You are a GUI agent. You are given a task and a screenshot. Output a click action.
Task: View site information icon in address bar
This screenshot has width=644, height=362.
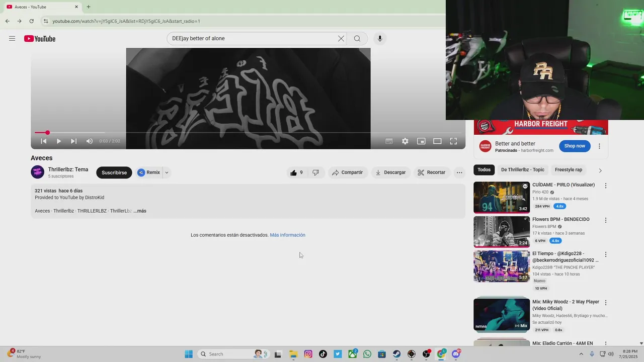(46, 21)
